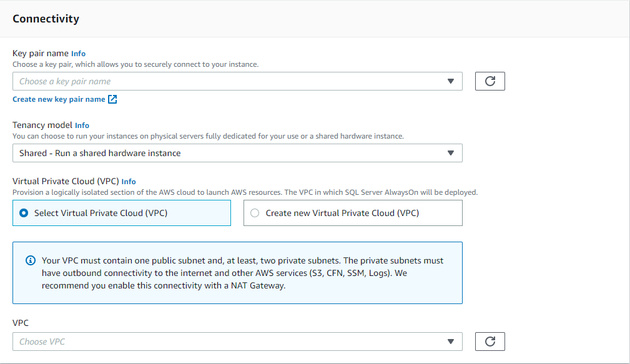Click the Create new key pair name link

click(x=59, y=99)
